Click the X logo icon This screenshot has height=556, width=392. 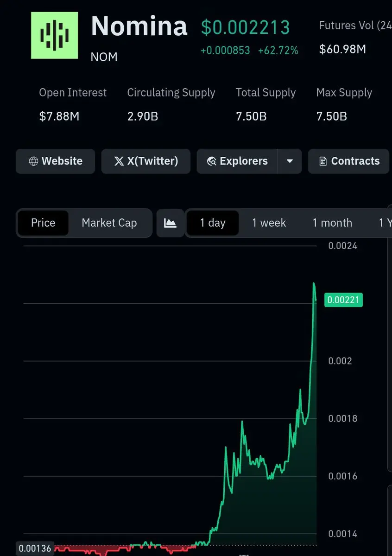pos(119,161)
